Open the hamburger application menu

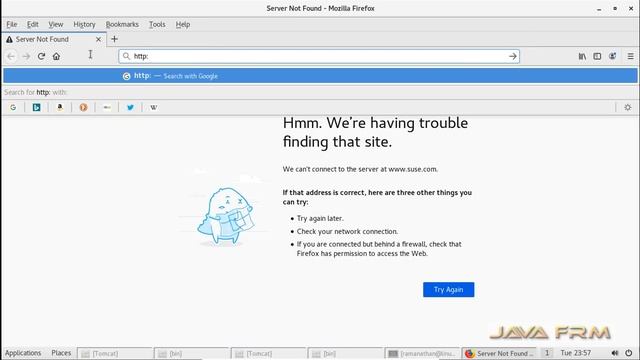[x=631, y=56]
